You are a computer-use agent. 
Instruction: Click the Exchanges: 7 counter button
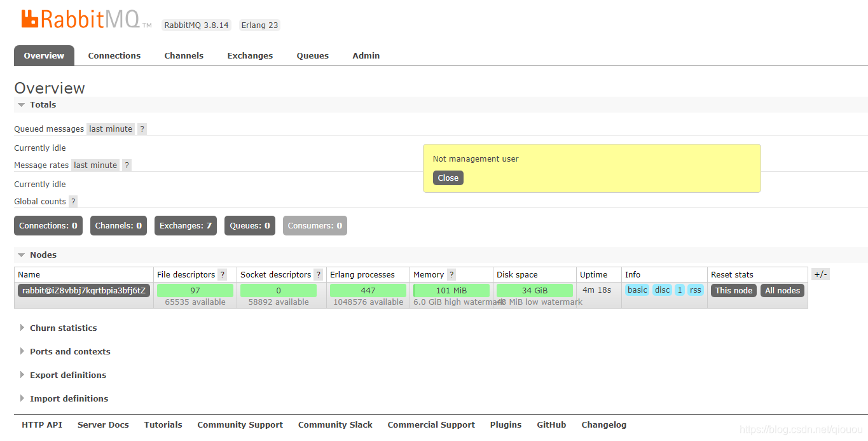[186, 225]
